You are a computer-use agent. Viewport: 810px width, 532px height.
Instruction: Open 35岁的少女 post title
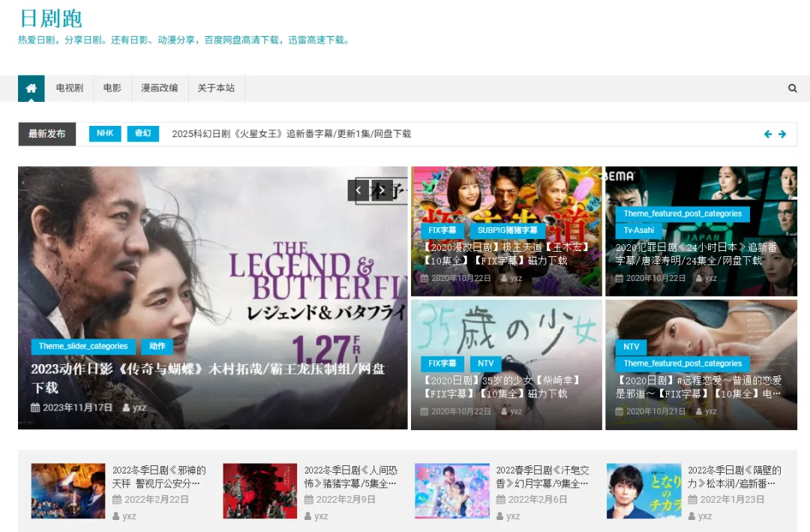pyautogui.click(x=502, y=387)
